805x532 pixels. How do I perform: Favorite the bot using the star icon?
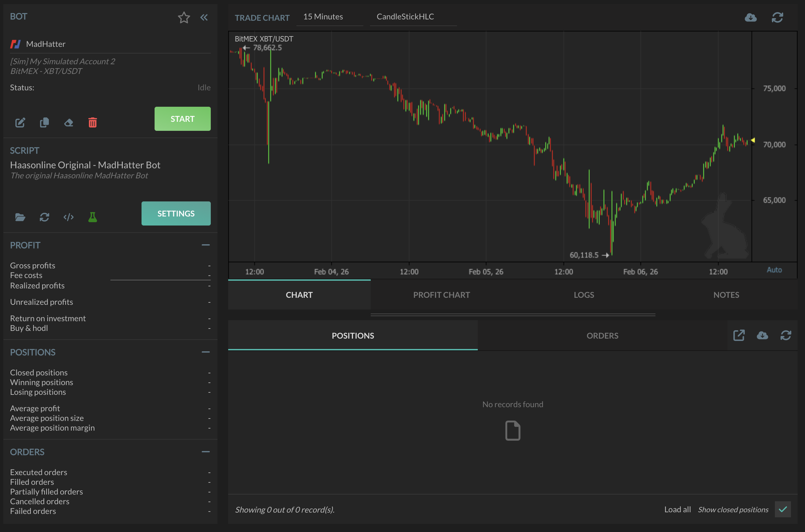[184, 17]
